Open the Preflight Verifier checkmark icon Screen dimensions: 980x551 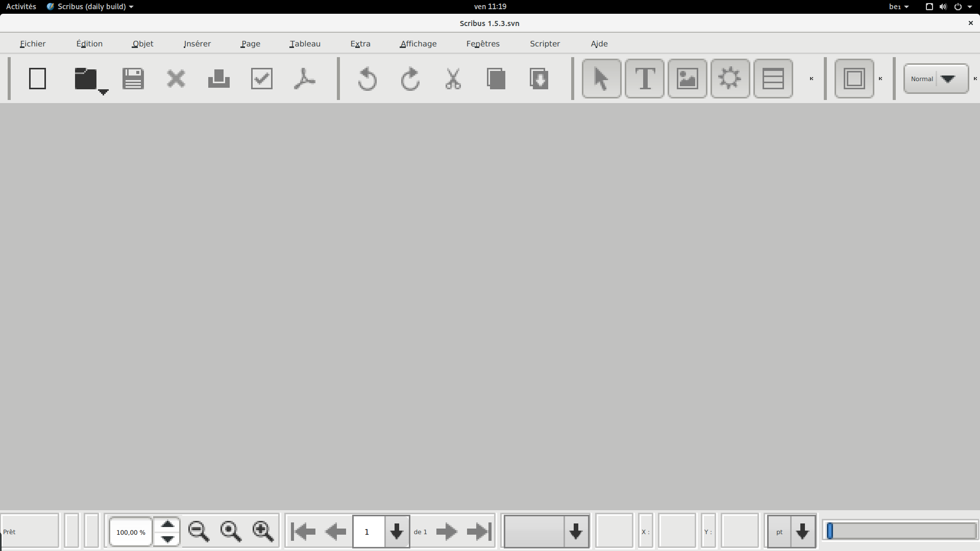click(262, 79)
